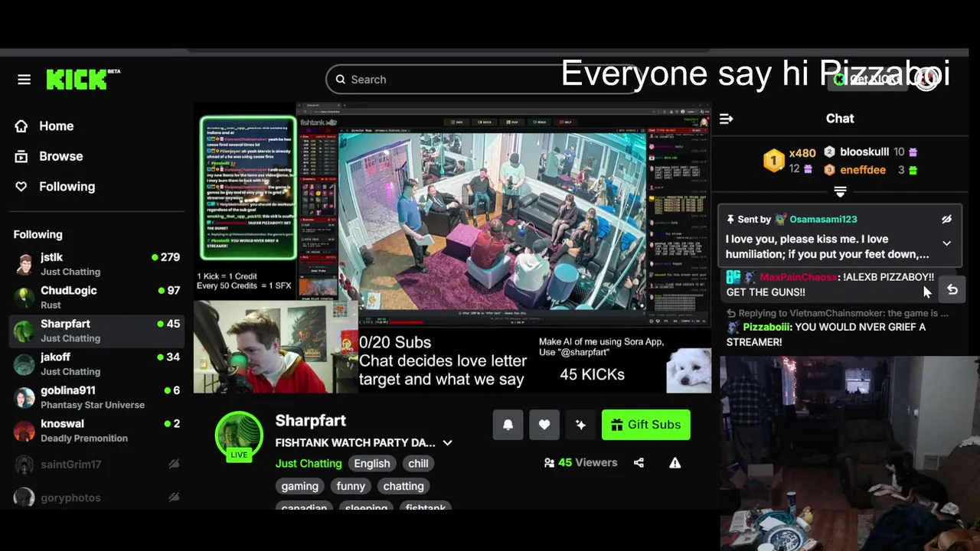The height and width of the screenshot is (551, 980).
Task: Open goblina911's channel in Following list
Action: 96,397
